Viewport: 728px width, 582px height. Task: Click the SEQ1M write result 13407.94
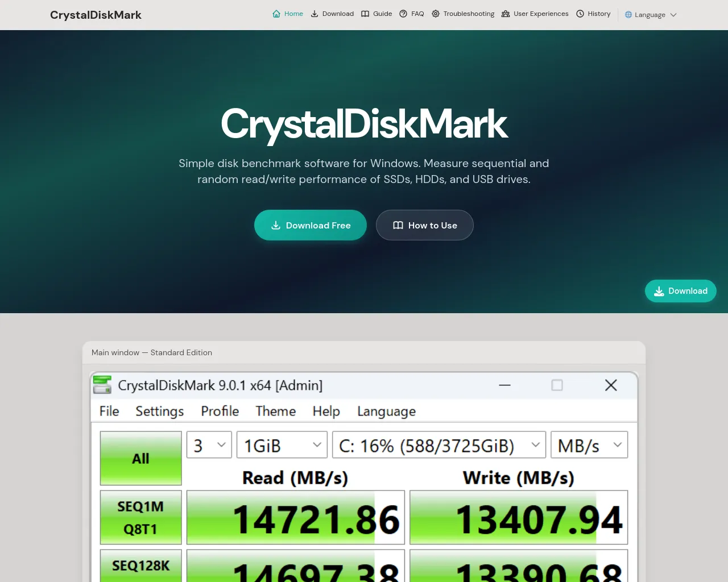point(519,518)
